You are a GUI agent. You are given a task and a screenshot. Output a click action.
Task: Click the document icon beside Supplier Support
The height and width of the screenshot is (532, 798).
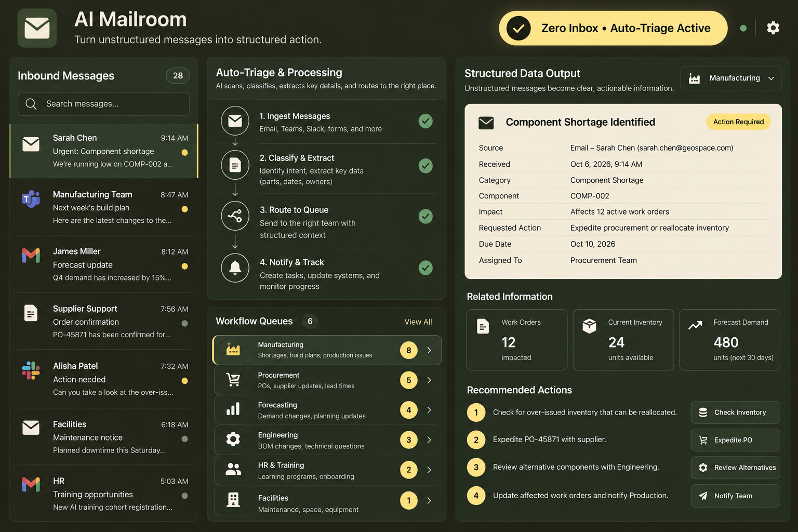[x=31, y=313]
